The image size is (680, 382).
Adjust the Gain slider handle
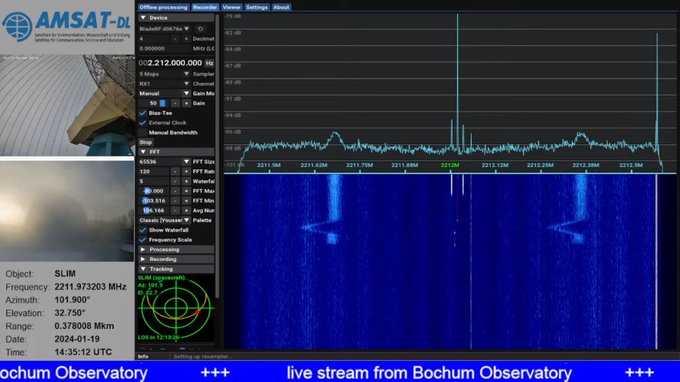[x=163, y=103]
